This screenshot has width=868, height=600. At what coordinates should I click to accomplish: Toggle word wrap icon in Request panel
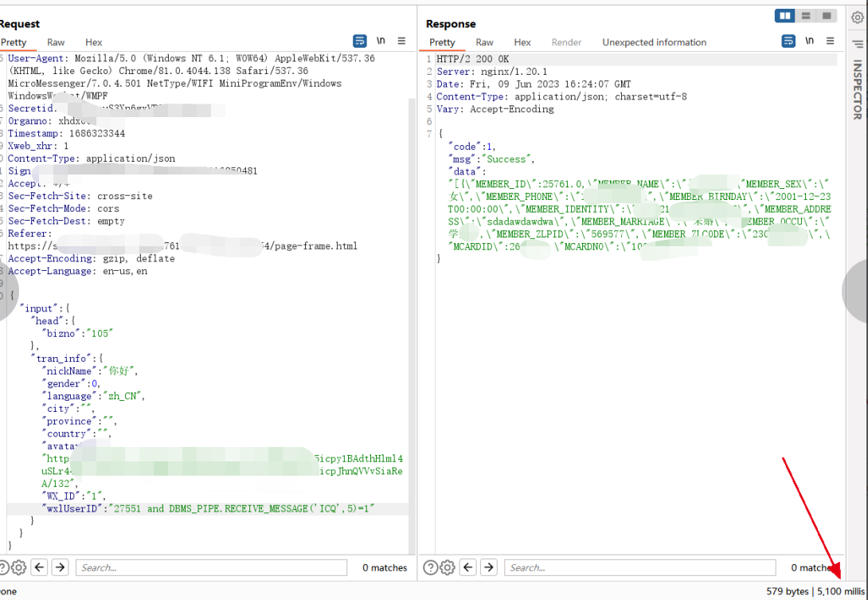359,41
